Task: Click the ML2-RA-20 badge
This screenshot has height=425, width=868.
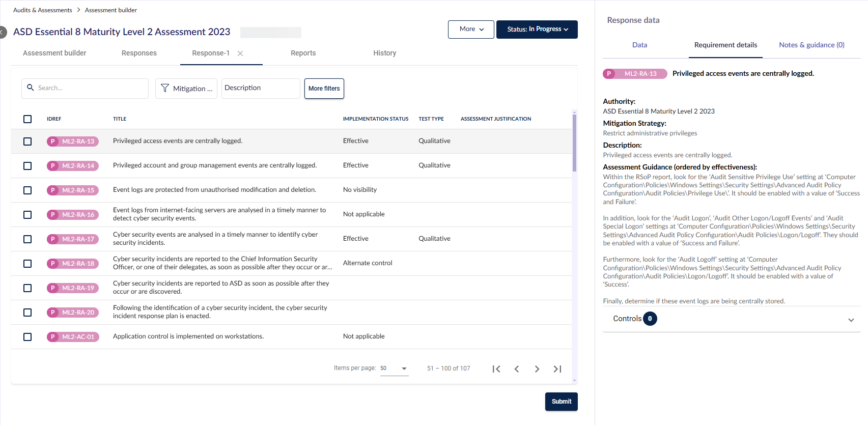Action: pyautogui.click(x=73, y=313)
